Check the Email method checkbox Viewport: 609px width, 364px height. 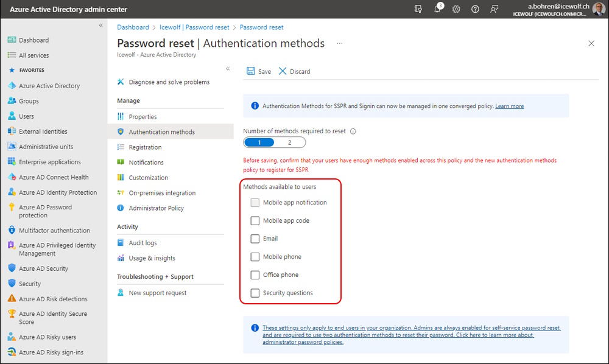(x=255, y=239)
